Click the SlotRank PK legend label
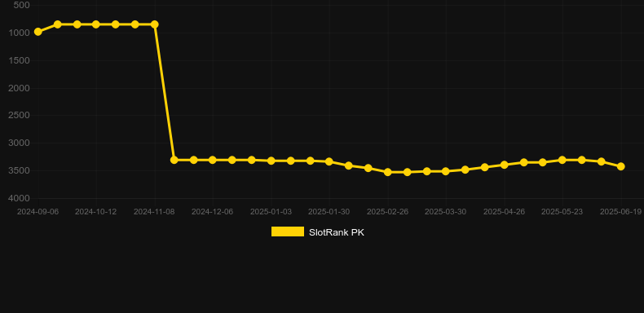The image size is (644, 313). point(337,232)
